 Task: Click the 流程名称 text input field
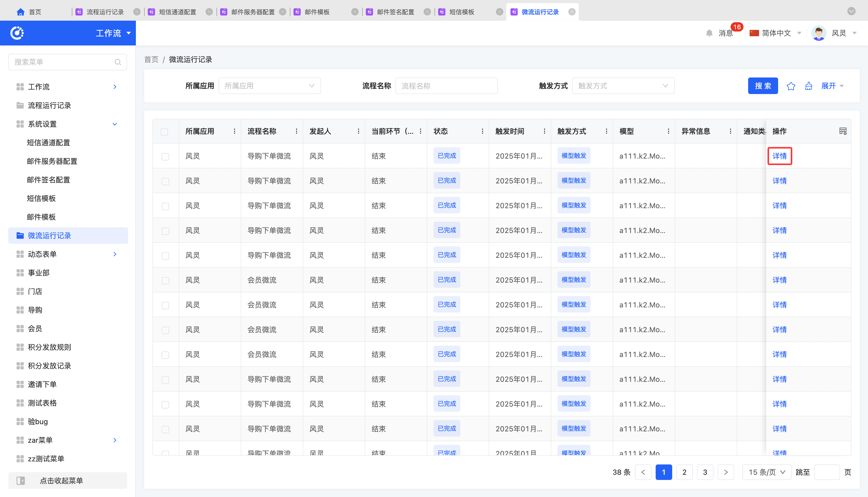point(446,86)
